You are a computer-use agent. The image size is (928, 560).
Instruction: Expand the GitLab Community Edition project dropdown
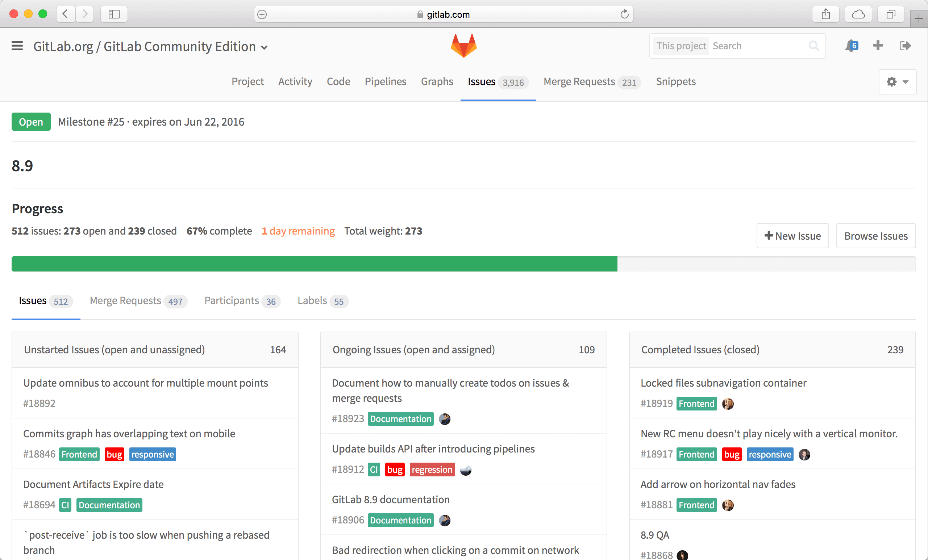coord(264,47)
